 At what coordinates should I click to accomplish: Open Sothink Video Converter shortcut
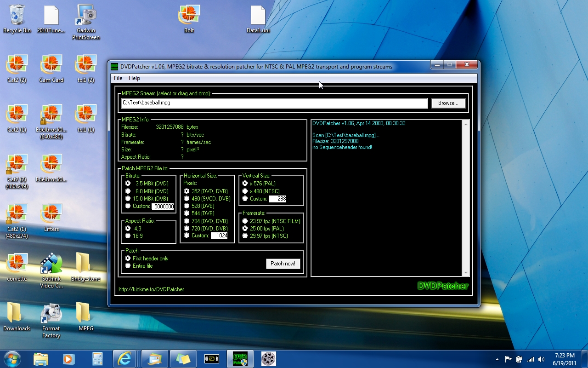[x=51, y=271]
